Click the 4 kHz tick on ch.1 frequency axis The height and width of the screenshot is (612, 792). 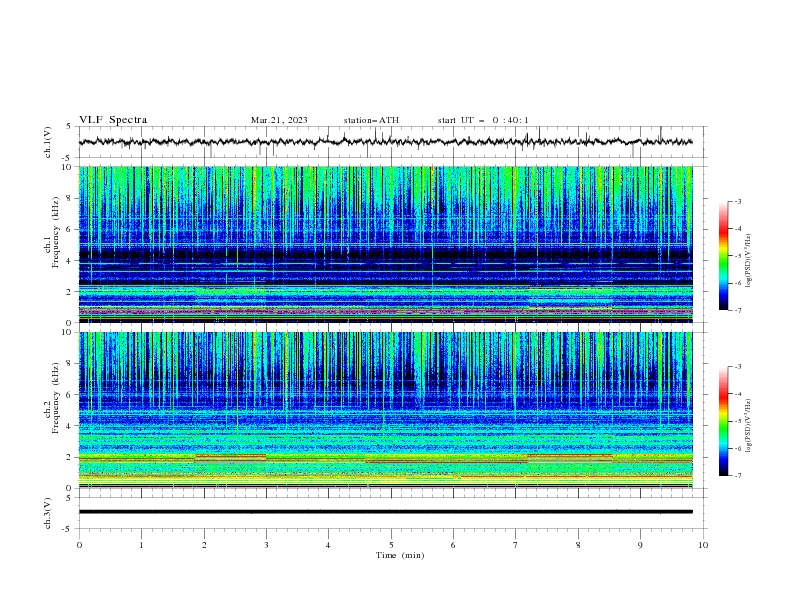pyautogui.click(x=70, y=260)
